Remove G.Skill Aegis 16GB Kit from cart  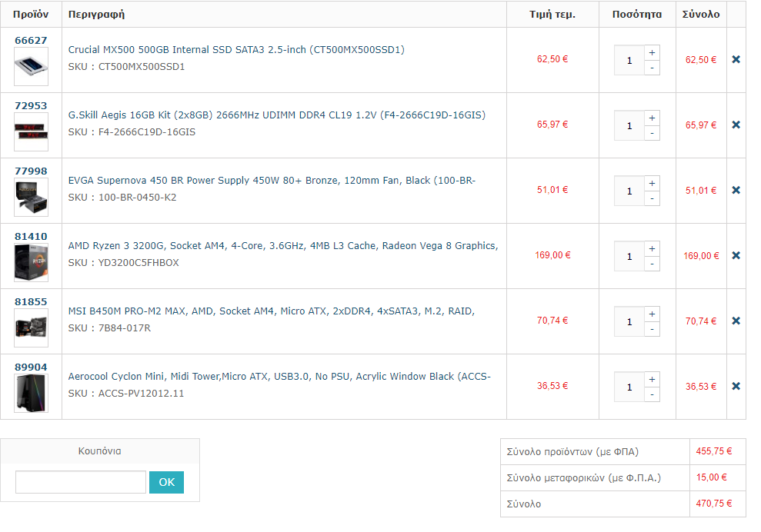coord(736,125)
